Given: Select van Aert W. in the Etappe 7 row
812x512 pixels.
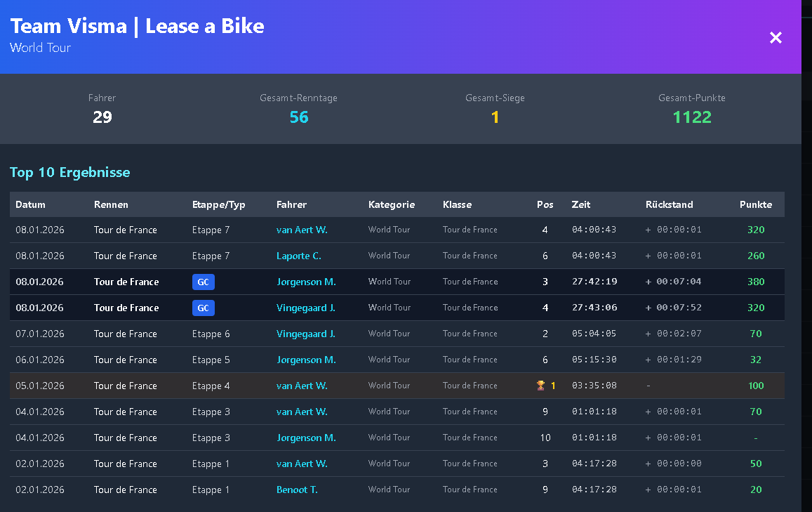Looking at the screenshot, I should 302,230.
